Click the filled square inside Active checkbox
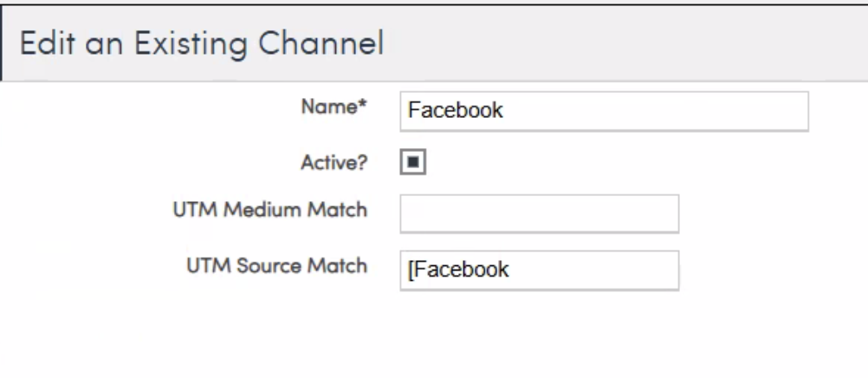868x378 pixels. click(x=414, y=162)
